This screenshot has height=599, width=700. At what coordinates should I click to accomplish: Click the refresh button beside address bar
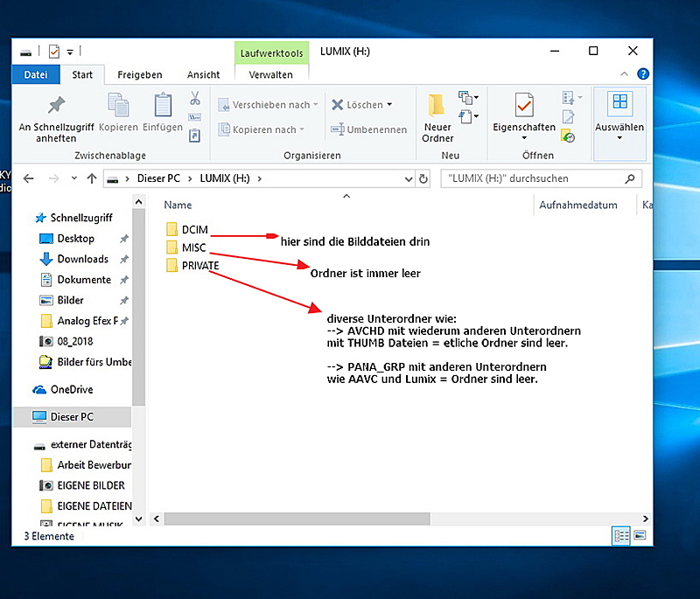(x=423, y=179)
